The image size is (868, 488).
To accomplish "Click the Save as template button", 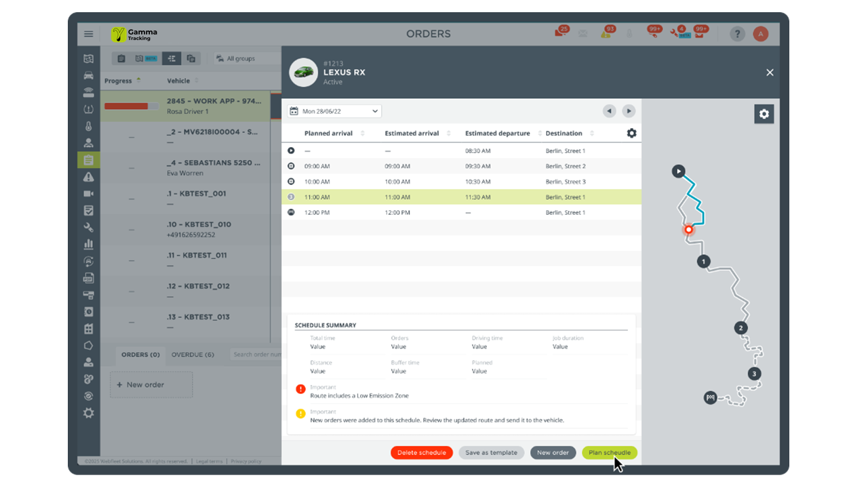I will click(491, 453).
